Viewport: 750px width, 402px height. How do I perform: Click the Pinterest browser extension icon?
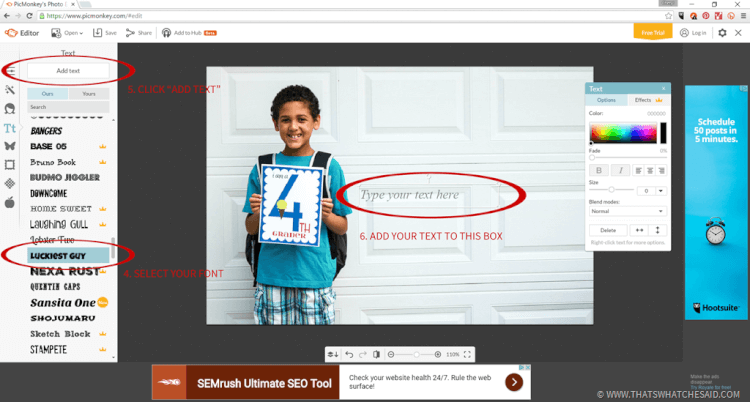[x=706, y=16]
